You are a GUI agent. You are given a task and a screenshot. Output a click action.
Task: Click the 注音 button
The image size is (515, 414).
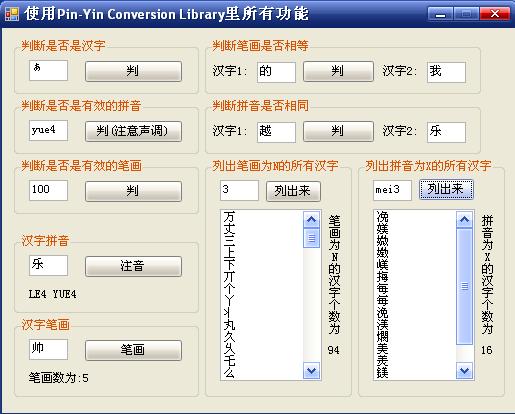point(133,266)
